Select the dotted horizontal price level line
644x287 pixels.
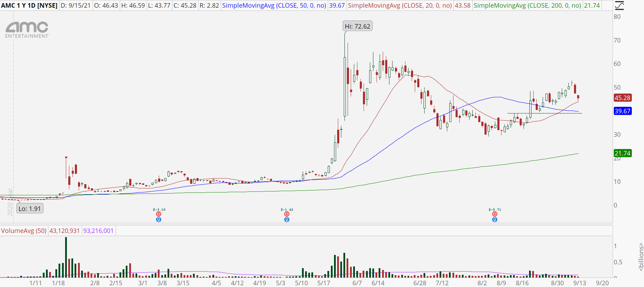click(x=544, y=113)
